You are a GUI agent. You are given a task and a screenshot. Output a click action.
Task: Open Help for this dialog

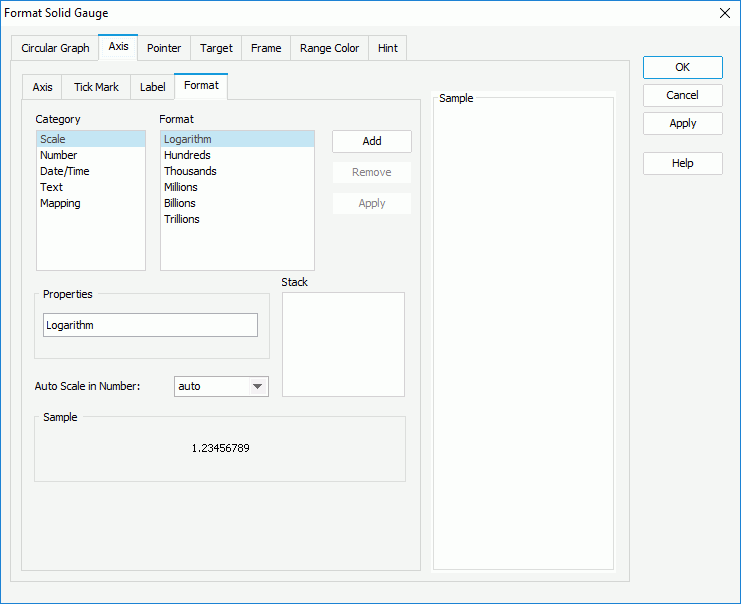(x=682, y=163)
